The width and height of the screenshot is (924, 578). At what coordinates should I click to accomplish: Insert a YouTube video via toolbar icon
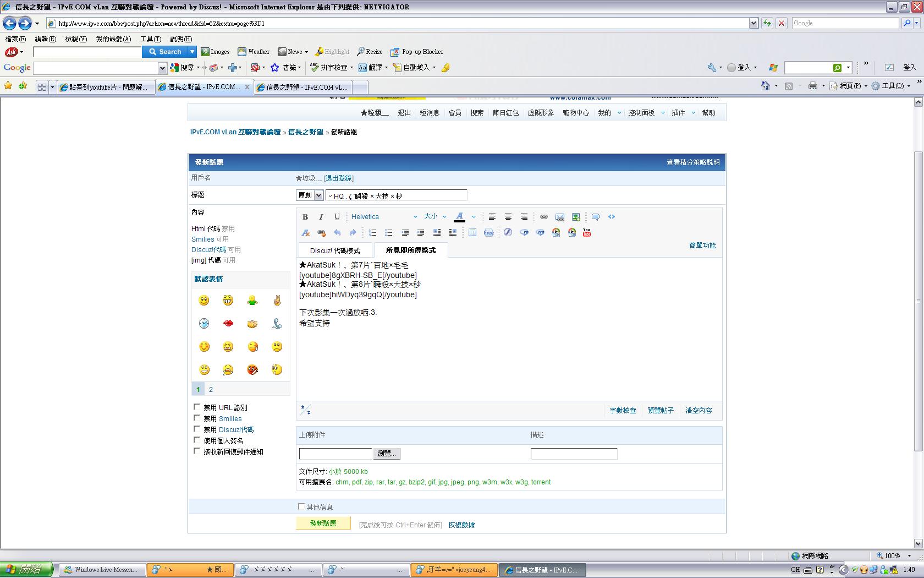(x=587, y=232)
